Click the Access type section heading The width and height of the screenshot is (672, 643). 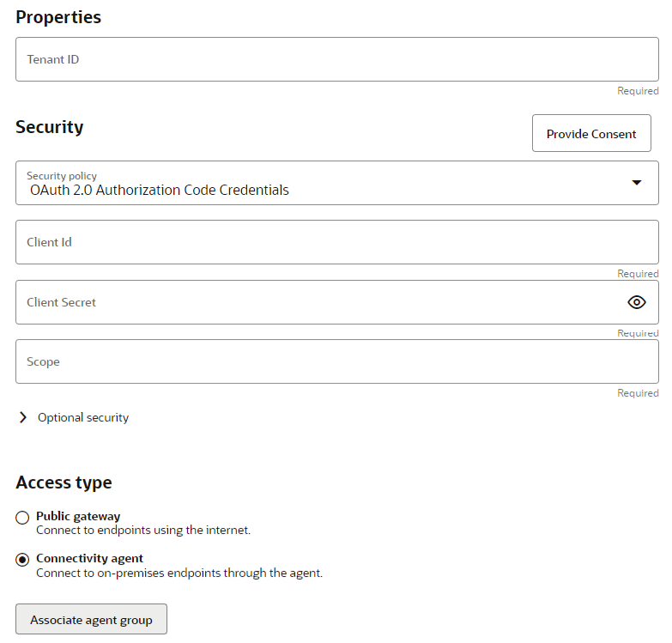64,482
